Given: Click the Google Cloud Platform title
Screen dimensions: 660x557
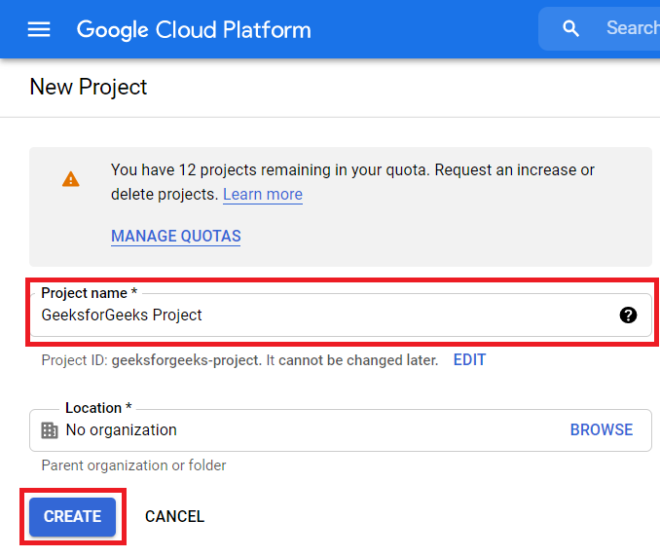Looking at the screenshot, I should click(193, 29).
